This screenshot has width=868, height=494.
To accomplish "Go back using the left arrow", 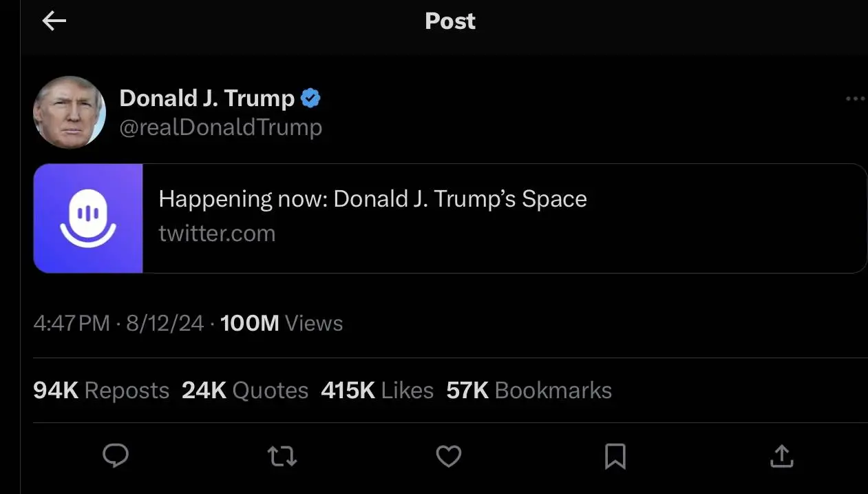I will [54, 21].
